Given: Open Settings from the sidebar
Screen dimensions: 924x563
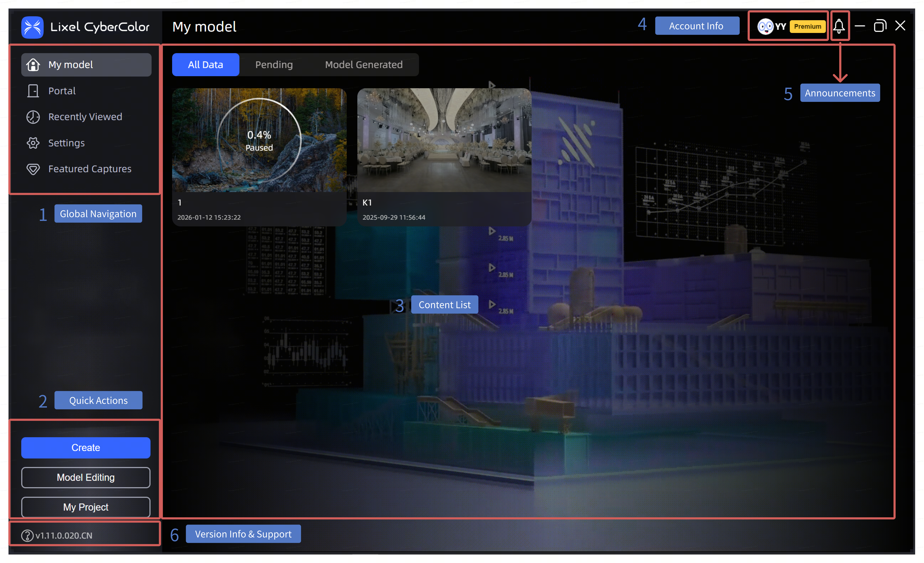Looking at the screenshot, I should [86, 143].
